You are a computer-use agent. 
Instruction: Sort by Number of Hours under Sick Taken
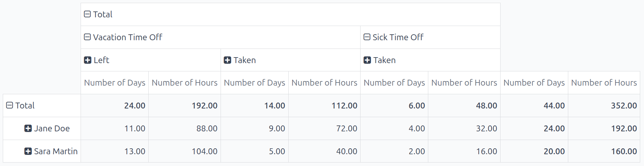click(x=464, y=83)
